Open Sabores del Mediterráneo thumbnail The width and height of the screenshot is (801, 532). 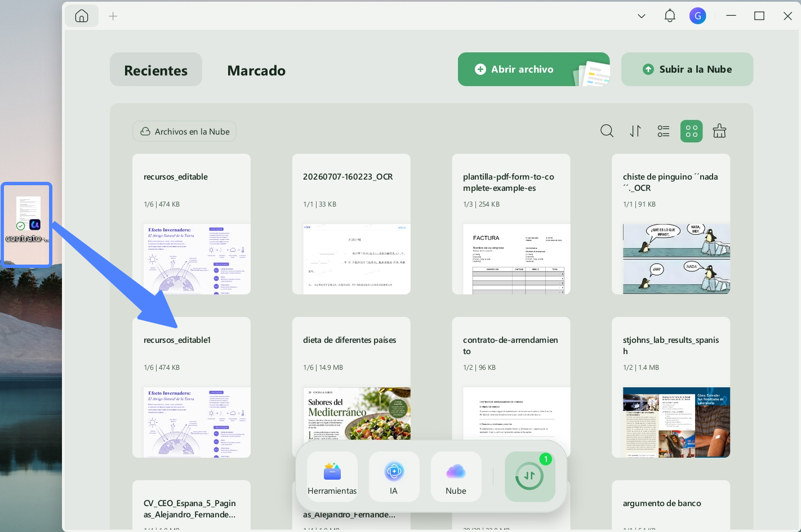pos(357,414)
